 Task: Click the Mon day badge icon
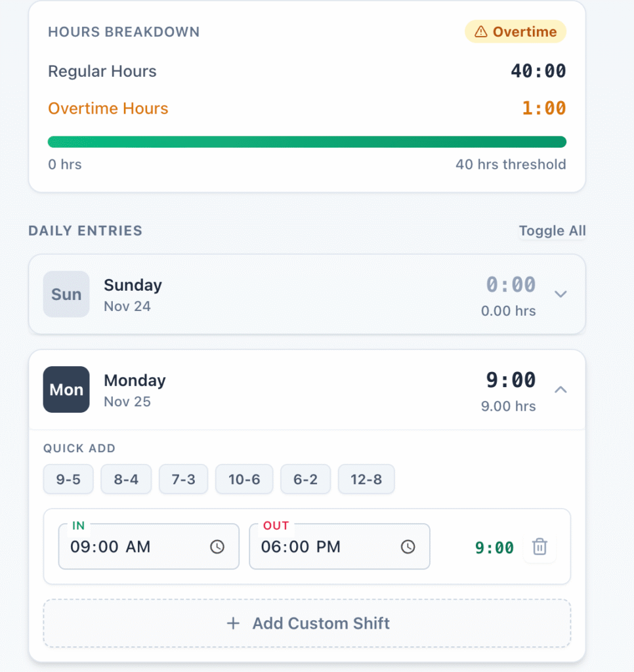(x=66, y=389)
